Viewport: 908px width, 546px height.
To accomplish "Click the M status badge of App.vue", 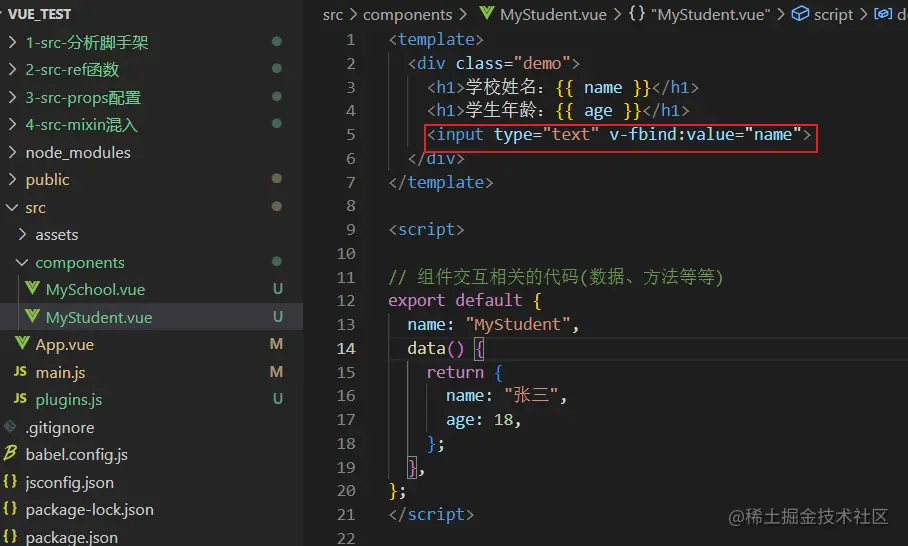I will pyautogui.click(x=276, y=344).
